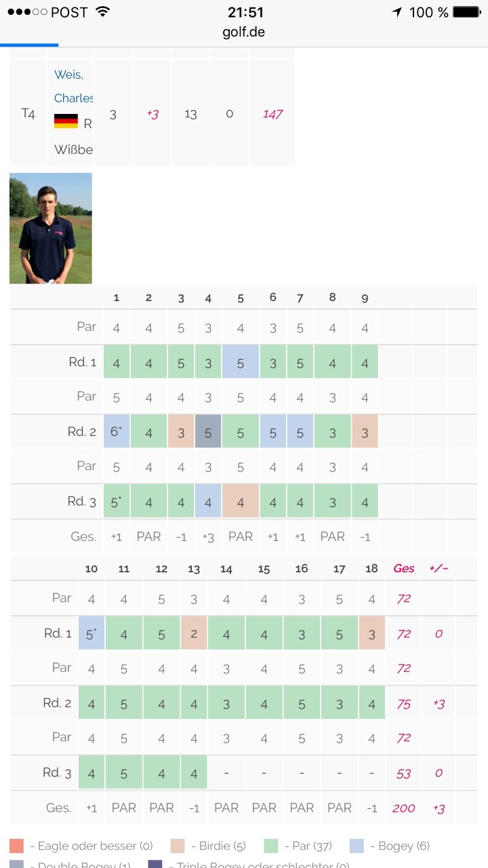This screenshot has width=488, height=868.
Task: Click the Birdie legend color swatch
Action: coord(177,846)
